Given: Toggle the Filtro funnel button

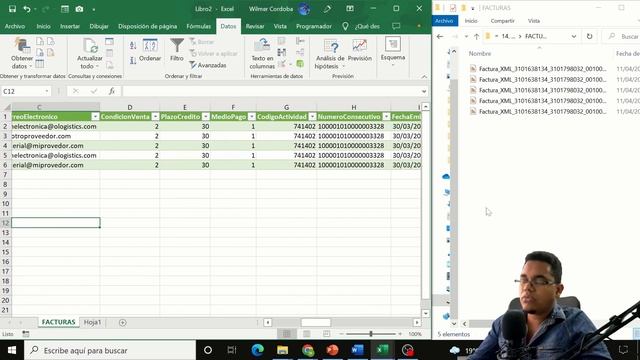Looking at the screenshot, I should pos(177,50).
